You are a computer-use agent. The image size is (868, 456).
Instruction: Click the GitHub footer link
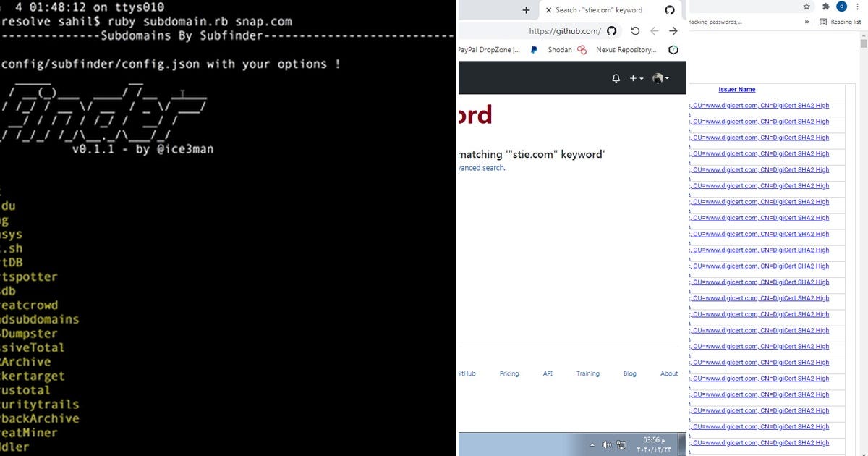467,373
